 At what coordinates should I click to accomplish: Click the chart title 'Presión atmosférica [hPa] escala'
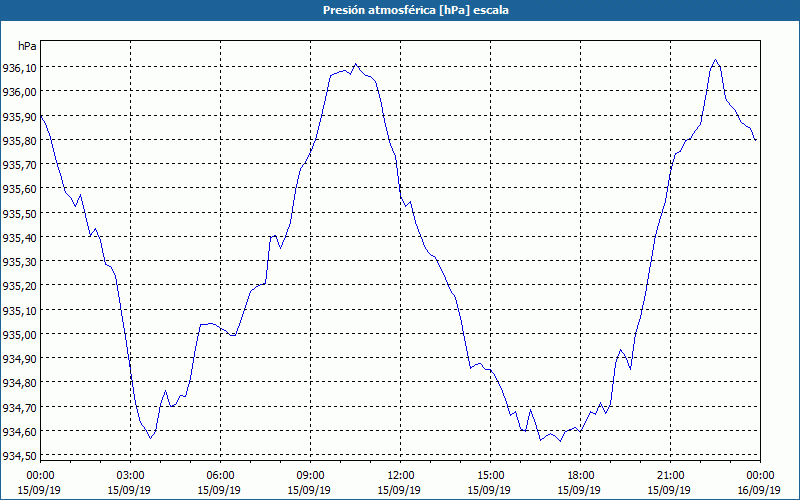point(416,10)
